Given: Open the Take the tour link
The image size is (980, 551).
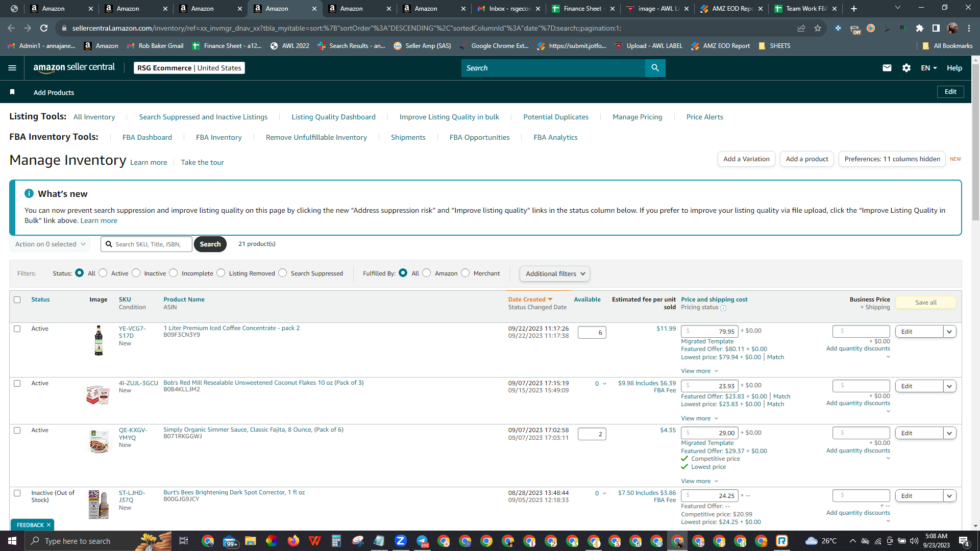Looking at the screenshot, I should (x=202, y=162).
